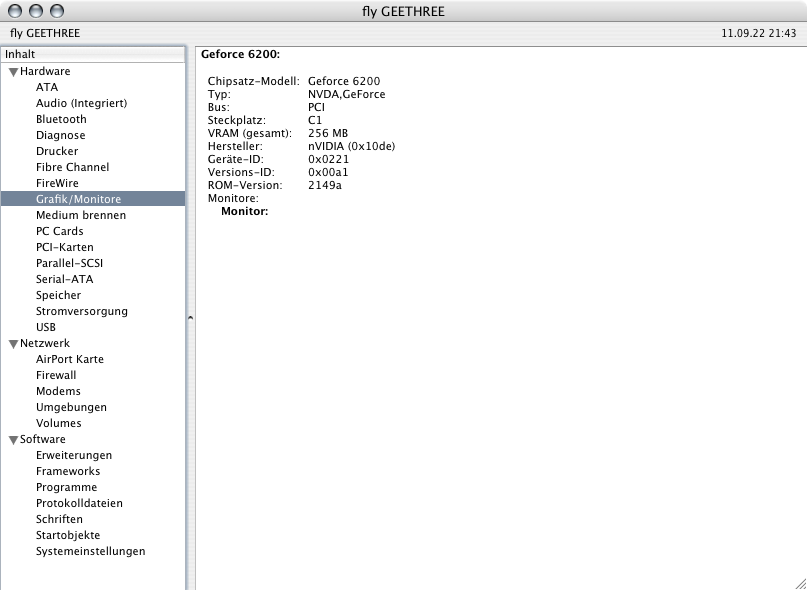
Task: Open Medium brennen entry
Action: 81,215
